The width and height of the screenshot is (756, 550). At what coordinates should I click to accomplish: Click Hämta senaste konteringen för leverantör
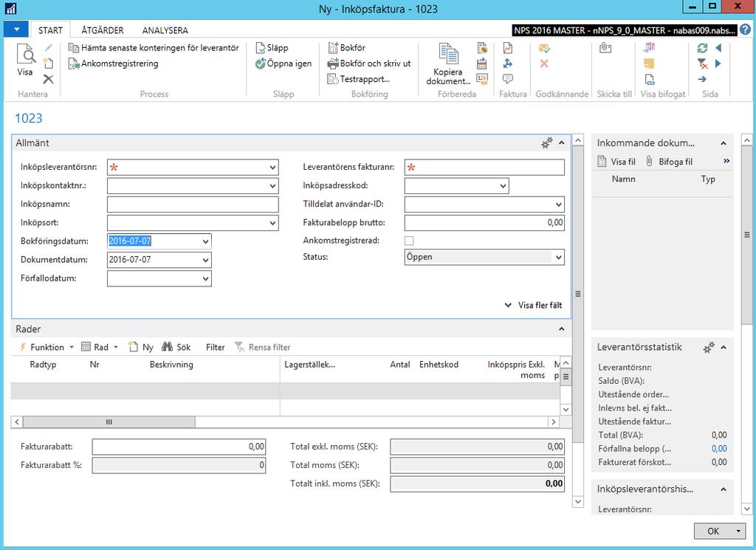click(x=154, y=48)
